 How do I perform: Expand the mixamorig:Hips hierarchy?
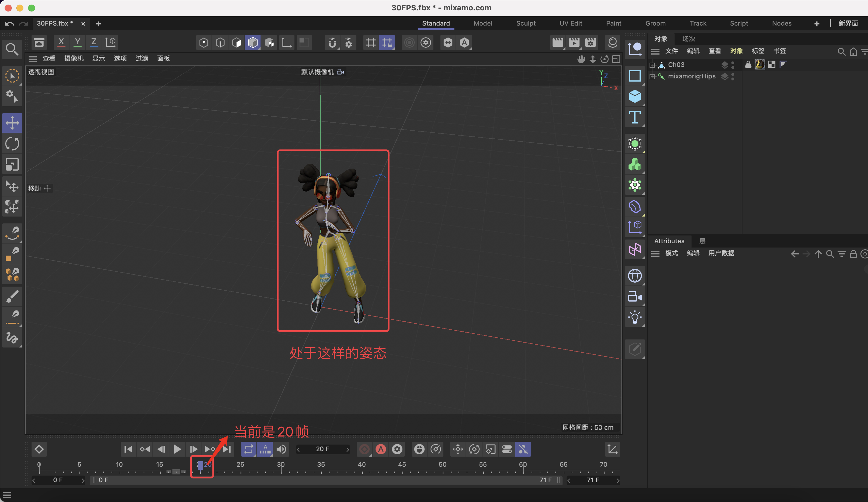pyautogui.click(x=652, y=76)
